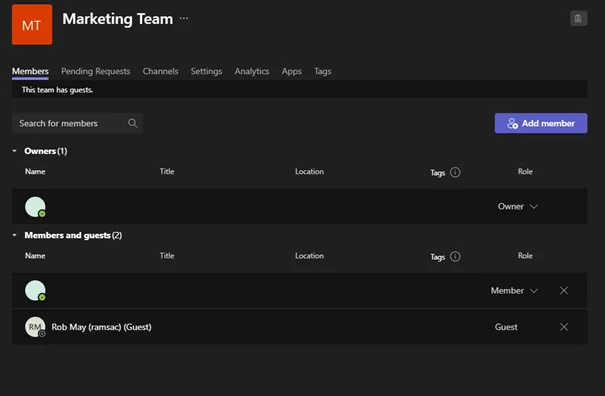Open the Owner role dropdown
Screen dimensions: 605x396
517,206
